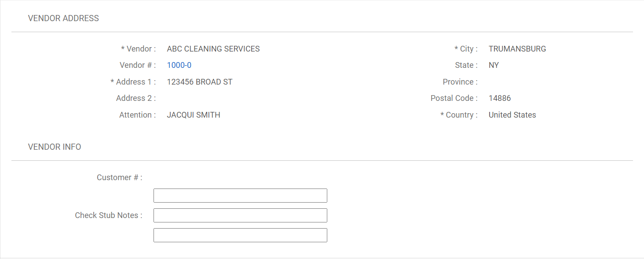Viewport: 644px width, 259px height.
Task: Click the Customer # label
Action: (x=119, y=178)
